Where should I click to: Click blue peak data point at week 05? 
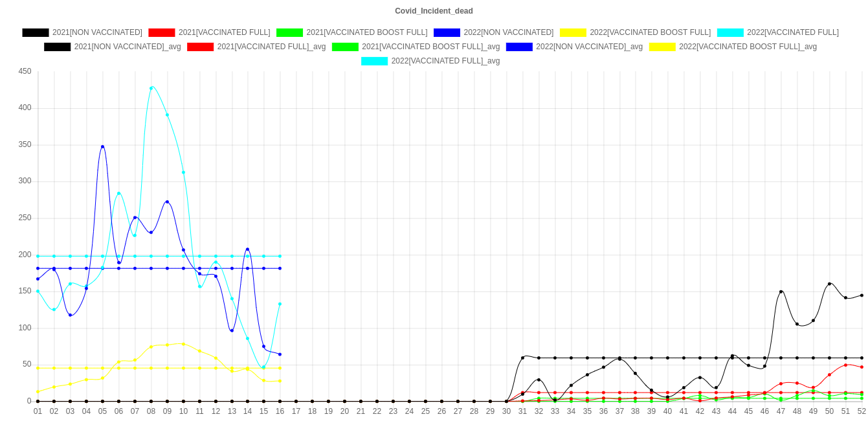tap(102, 146)
